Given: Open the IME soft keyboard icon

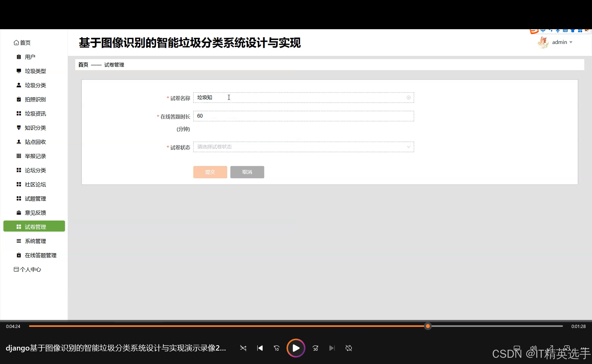Looking at the screenshot, I should [565, 31].
